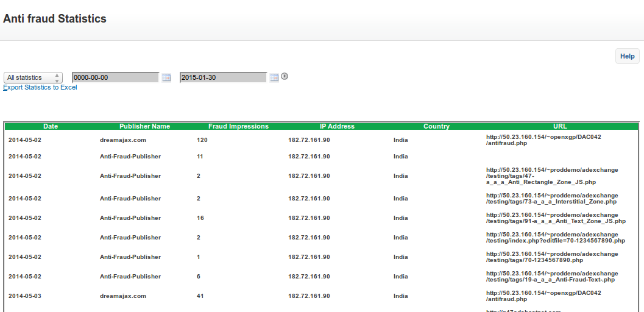644x312 pixels.
Task: Click the Country column header
Action: coord(436,127)
